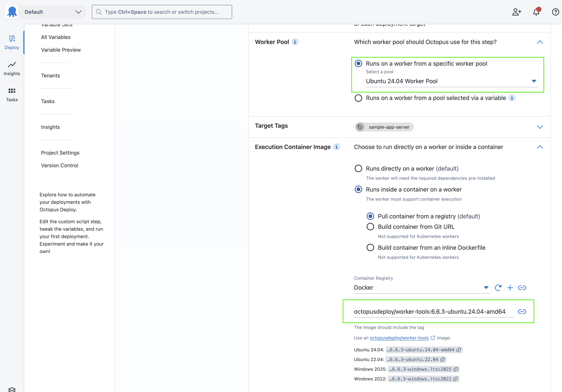Click the project search box
This screenshot has width=562, height=392.
162,12
